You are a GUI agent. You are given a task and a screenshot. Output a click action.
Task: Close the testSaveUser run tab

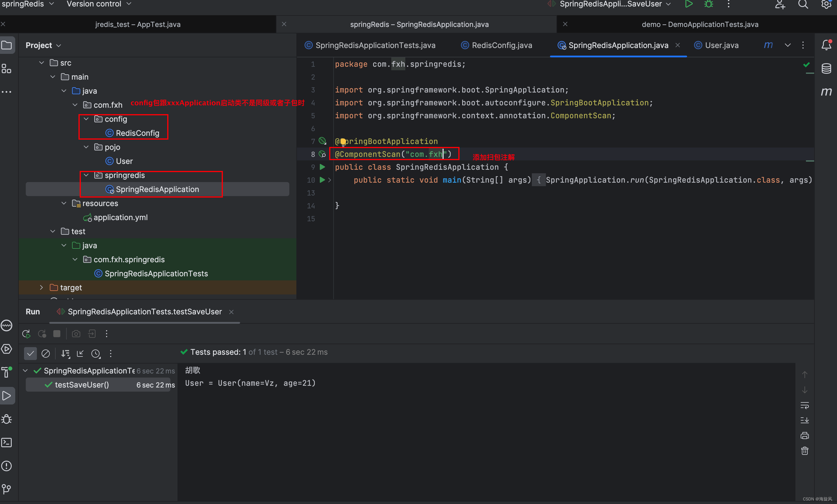[231, 312]
